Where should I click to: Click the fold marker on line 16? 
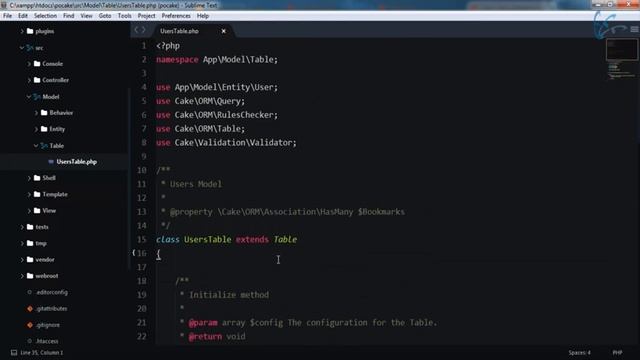pos(134,253)
